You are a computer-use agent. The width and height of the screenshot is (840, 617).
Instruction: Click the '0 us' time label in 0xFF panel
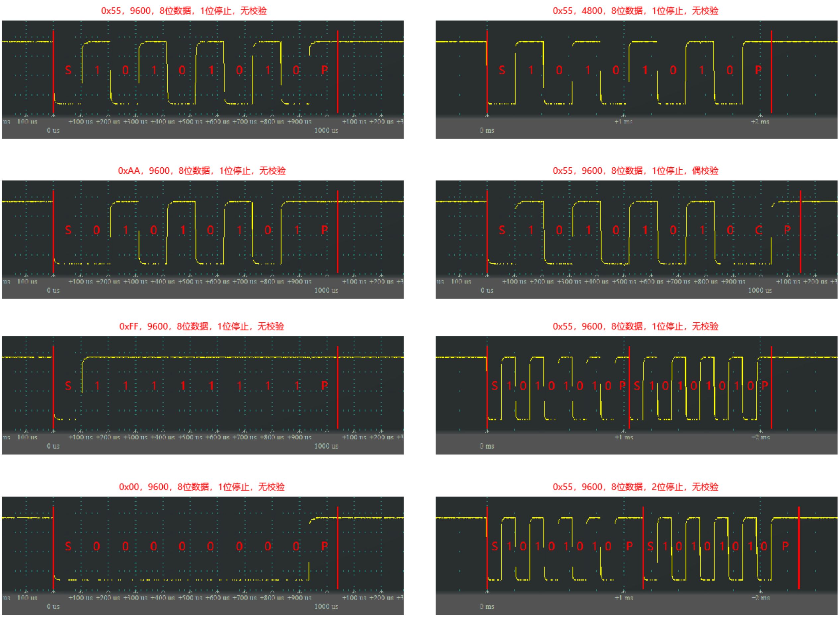[x=53, y=446]
